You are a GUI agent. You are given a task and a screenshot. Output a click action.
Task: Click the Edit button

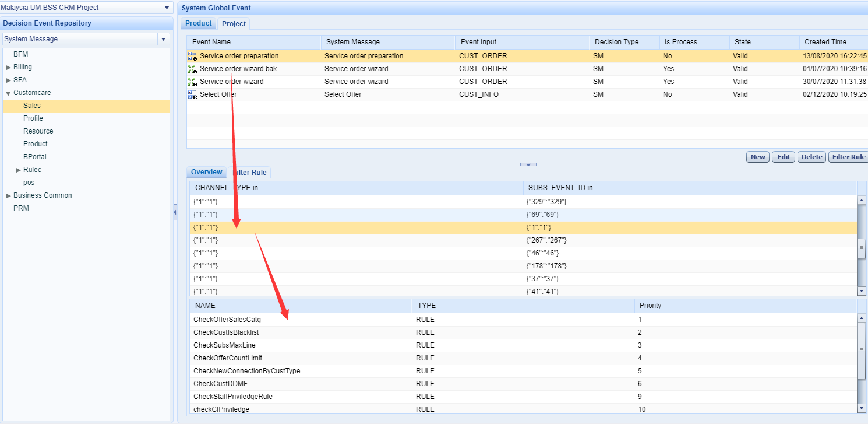tap(784, 157)
